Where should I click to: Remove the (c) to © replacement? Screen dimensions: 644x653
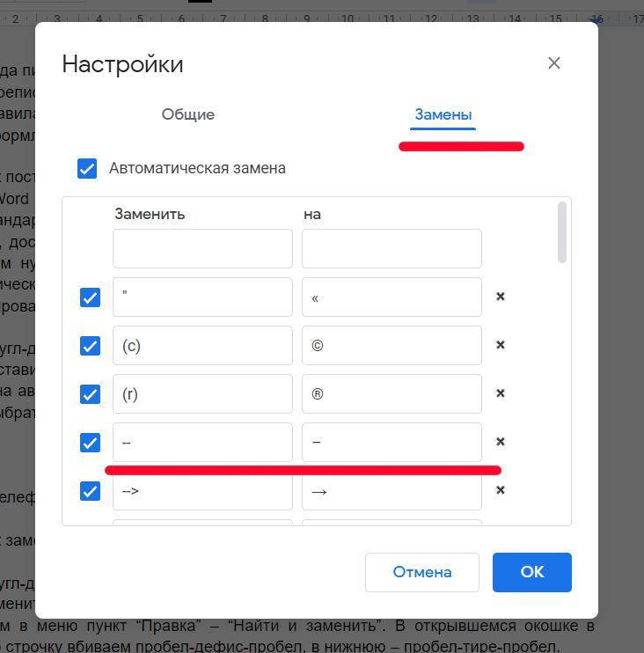[x=501, y=345]
